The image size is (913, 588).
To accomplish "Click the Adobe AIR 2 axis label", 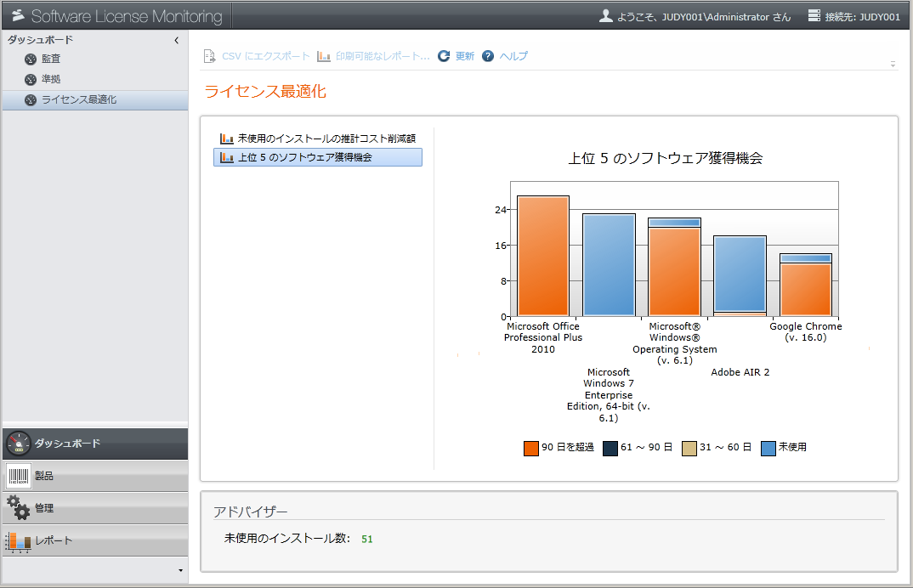I will point(740,372).
